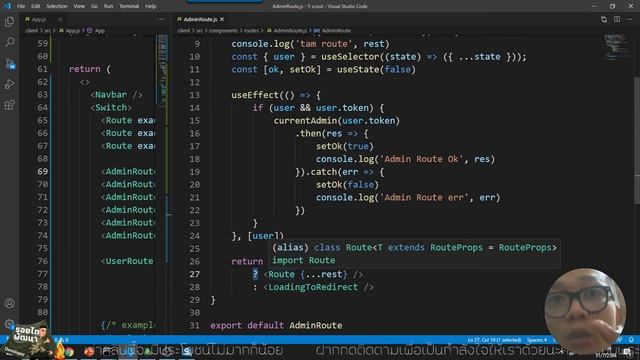The image size is (640, 360).
Task: Click 'setOk(true)' on line 17
Action: [x=344, y=146]
